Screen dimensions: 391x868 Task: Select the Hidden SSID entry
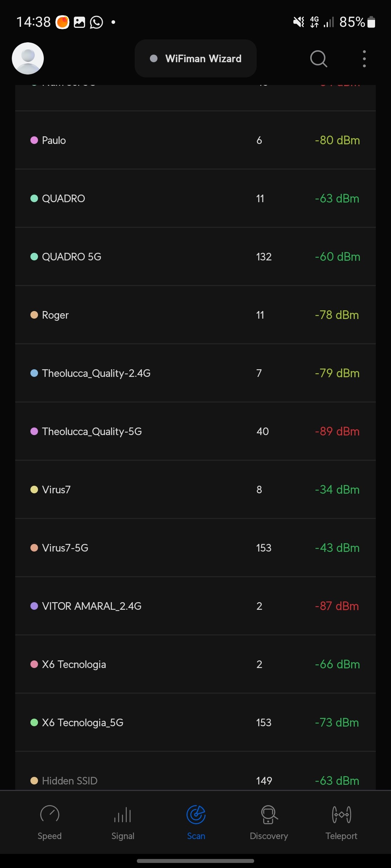195,780
